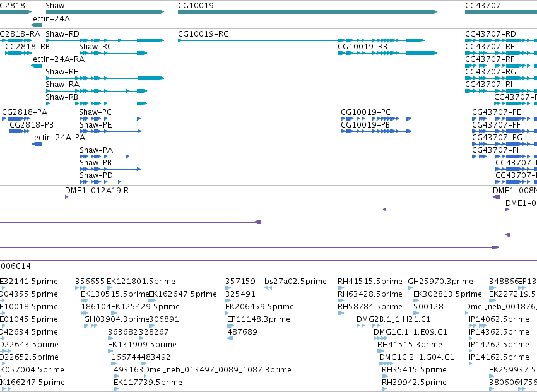
Task: Open transcript Shaw-RD
Action: [x=62, y=34]
